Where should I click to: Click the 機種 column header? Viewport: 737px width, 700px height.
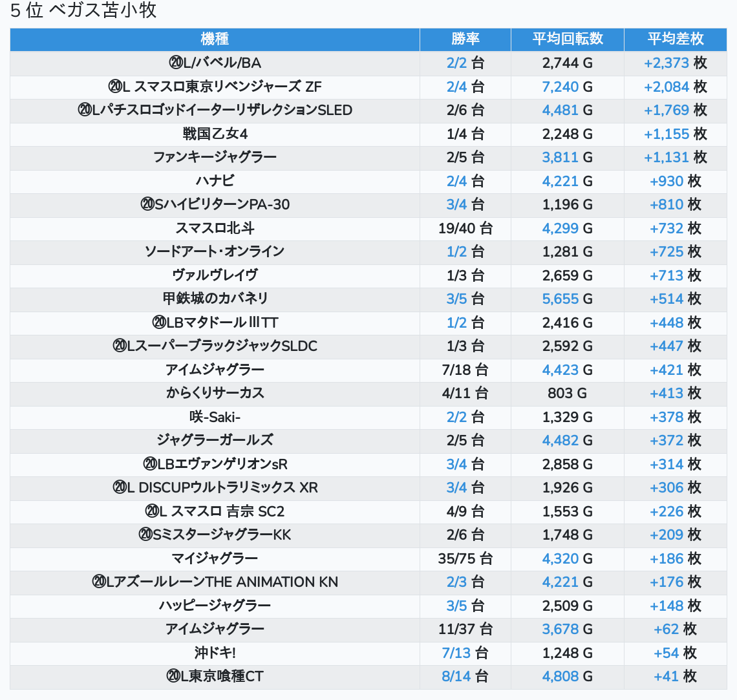pos(215,39)
